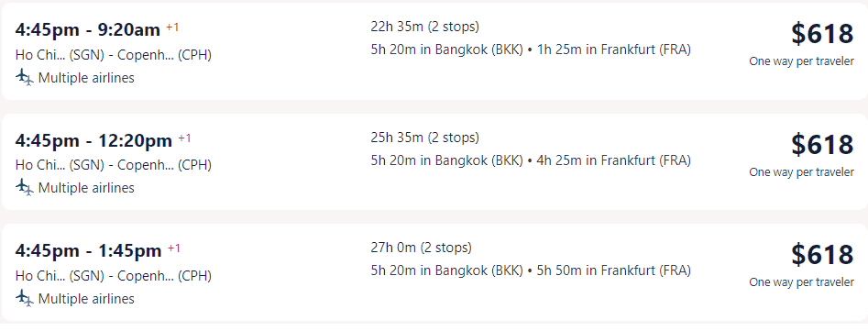Click the $618 price on the 27h 0m flight

(822, 255)
